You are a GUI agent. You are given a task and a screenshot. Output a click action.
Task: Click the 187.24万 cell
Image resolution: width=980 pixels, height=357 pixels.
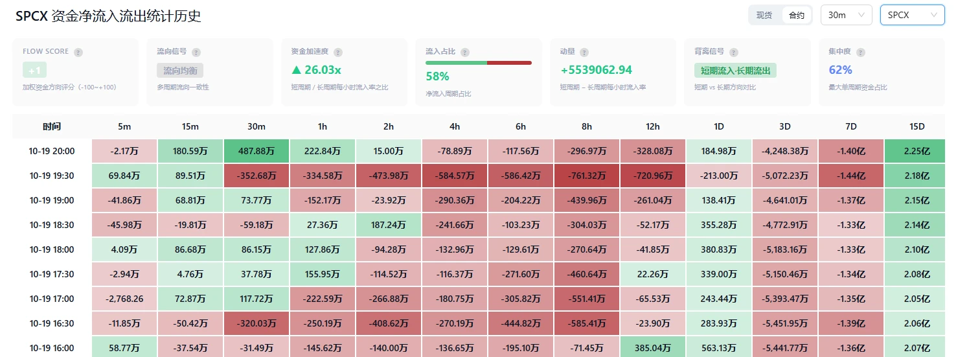389,225
